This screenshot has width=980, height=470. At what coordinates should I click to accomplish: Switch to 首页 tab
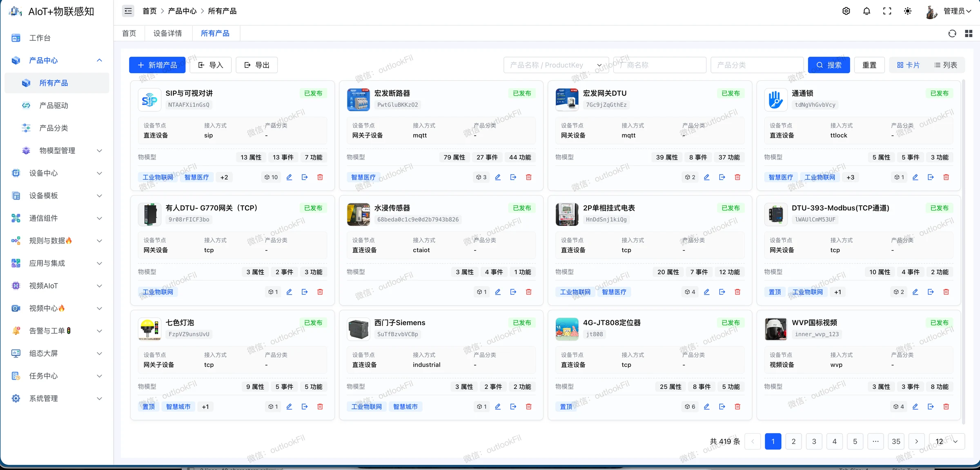point(129,33)
